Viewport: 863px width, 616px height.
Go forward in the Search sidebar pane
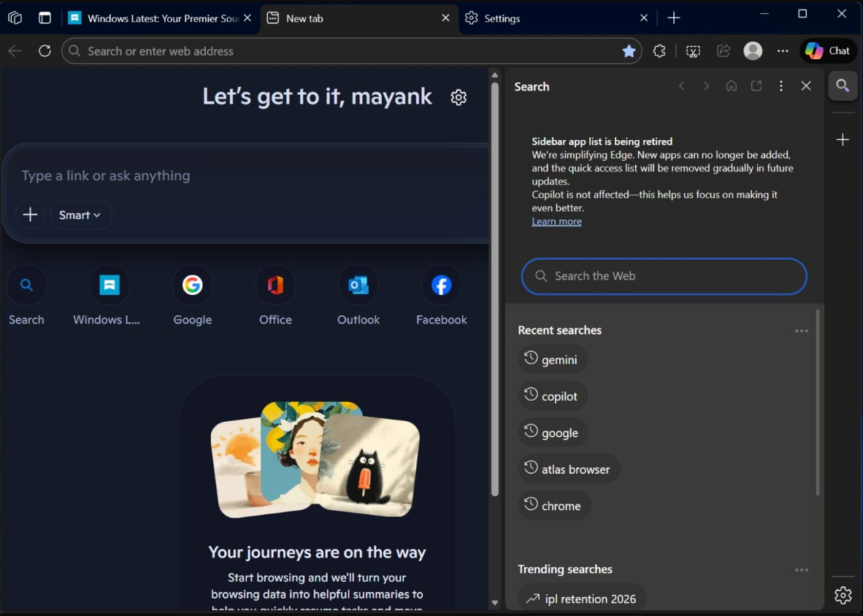(x=706, y=86)
